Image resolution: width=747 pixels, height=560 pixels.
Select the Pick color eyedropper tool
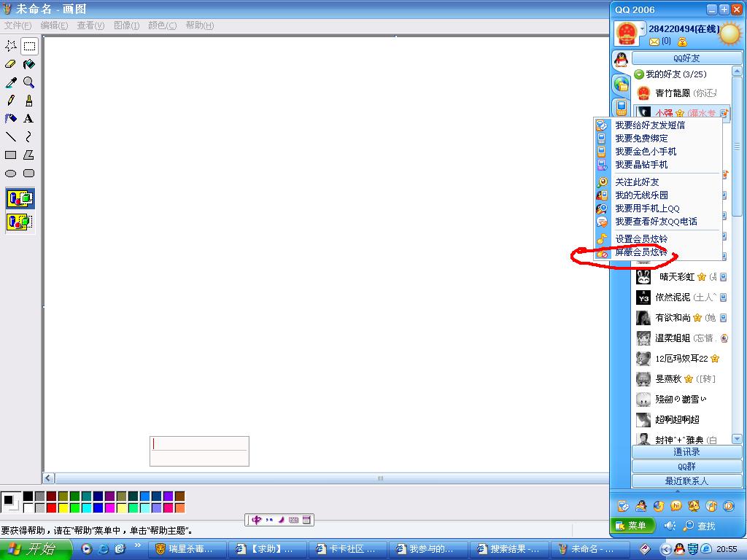tap(11, 82)
